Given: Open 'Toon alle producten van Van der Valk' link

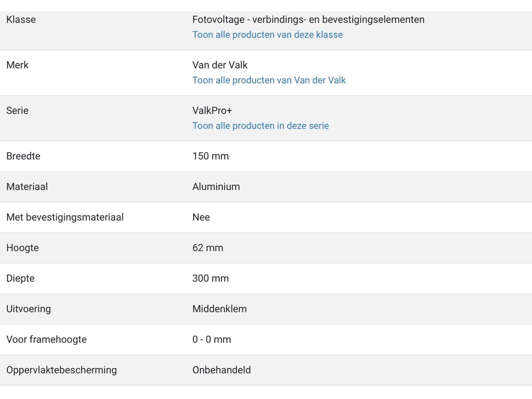Looking at the screenshot, I should pos(269,80).
